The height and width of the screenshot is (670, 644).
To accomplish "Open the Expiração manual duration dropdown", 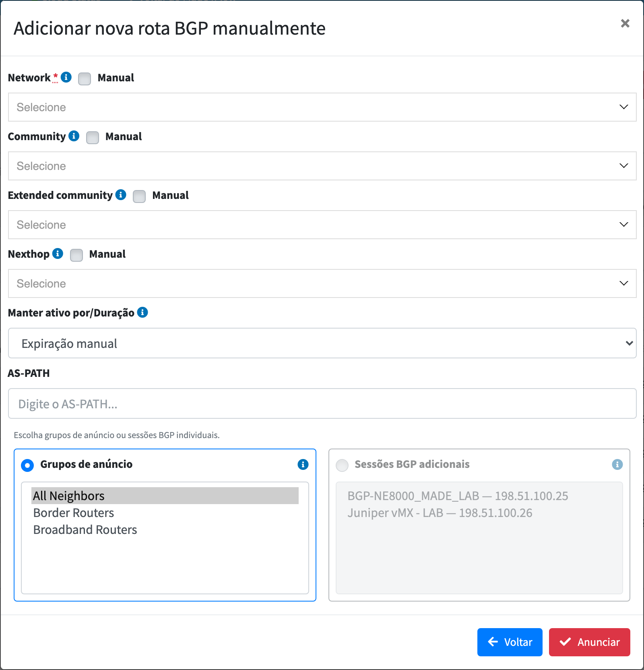I will tap(322, 343).
